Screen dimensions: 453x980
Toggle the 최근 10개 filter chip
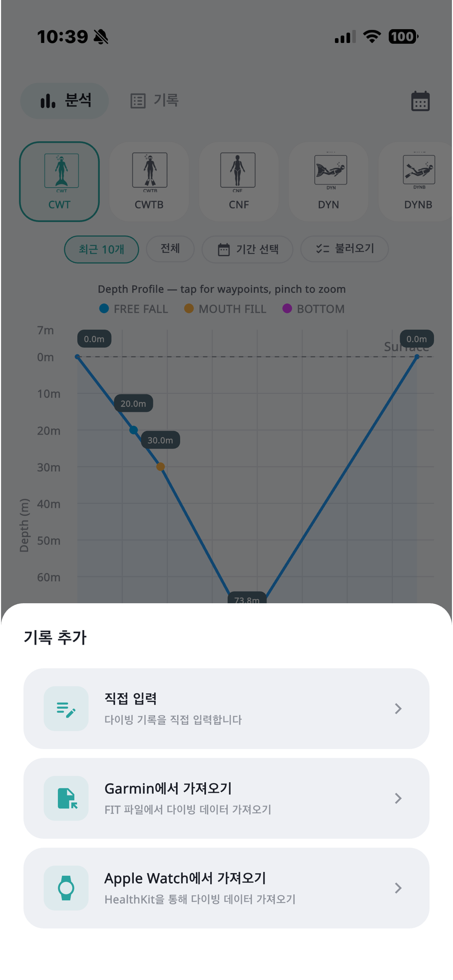coord(101,249)
